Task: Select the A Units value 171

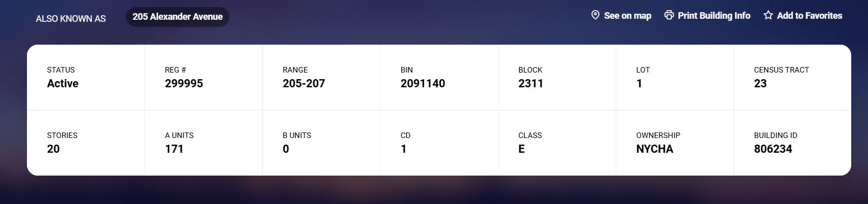Action: (x=174, y=149)
